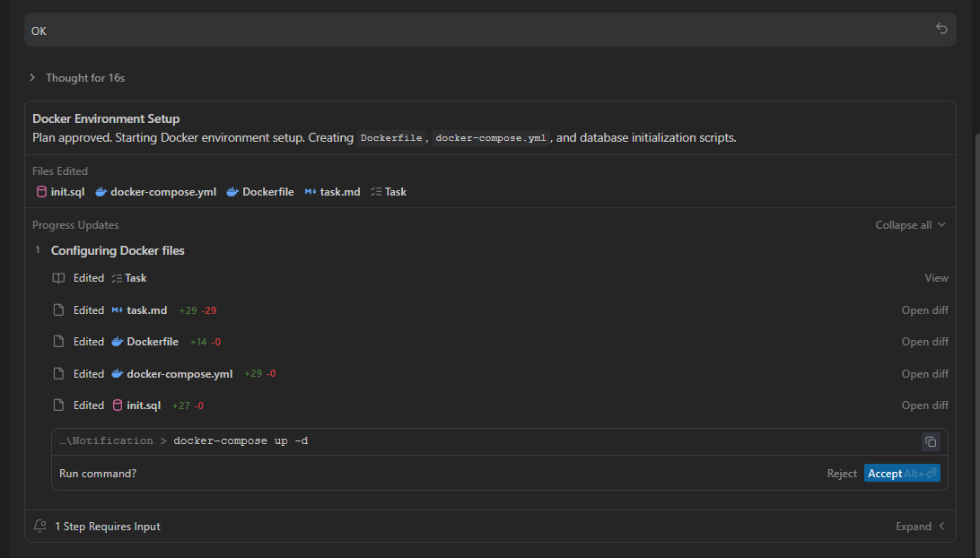Click the +29 -29 diff stats for task.md
The image size is (980, 558).
point(197,310)
